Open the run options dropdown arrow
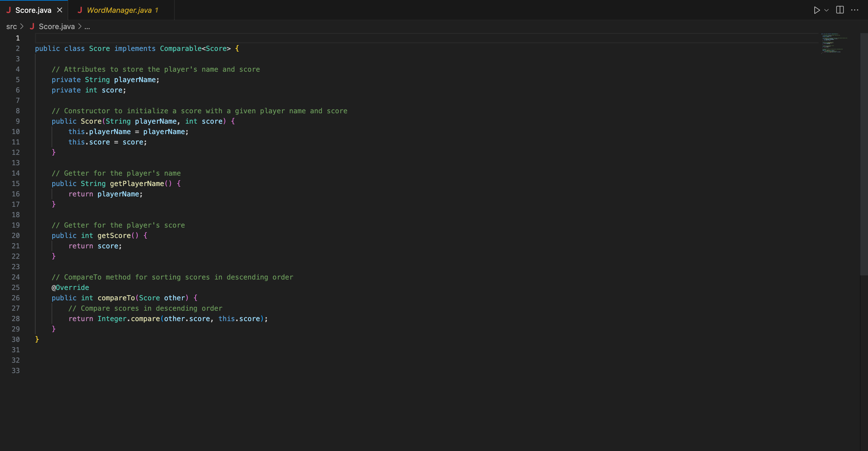The image size is (868, 451). tap(826, 10)
